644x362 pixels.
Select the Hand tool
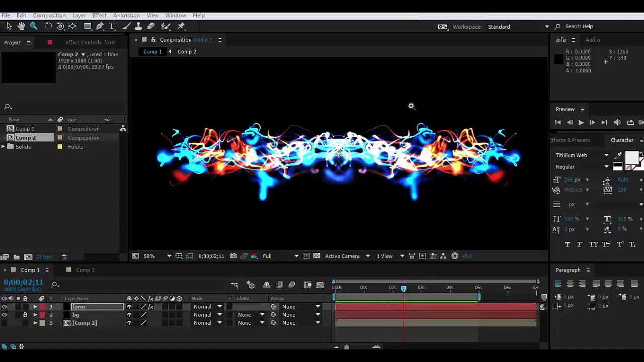pos(21,26)
